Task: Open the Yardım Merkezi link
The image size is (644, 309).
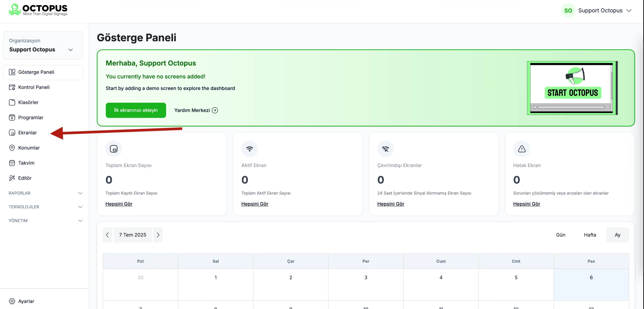Action: [196, 110]
